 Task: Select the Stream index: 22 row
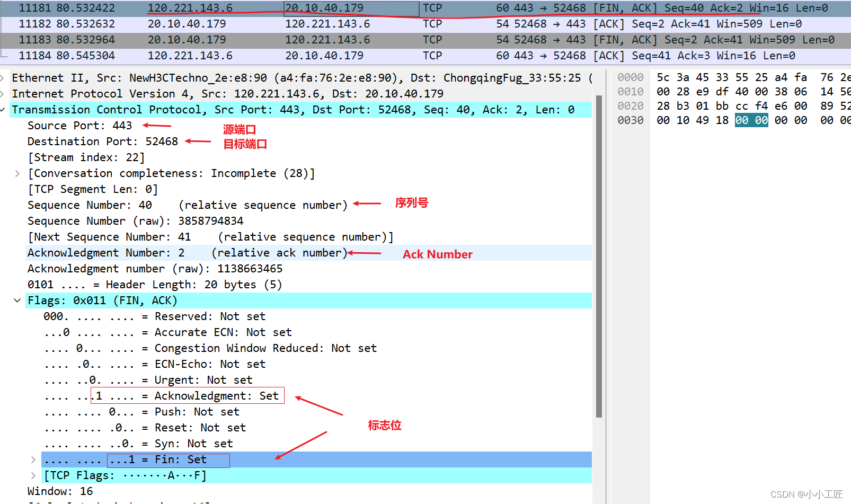click(x=86, y=157)
